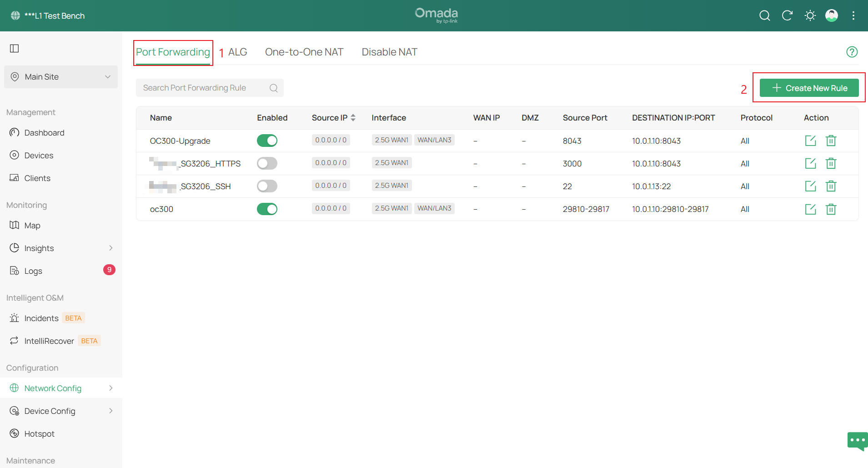Toggle the light/dark theme sun icon

coord(810,15)
